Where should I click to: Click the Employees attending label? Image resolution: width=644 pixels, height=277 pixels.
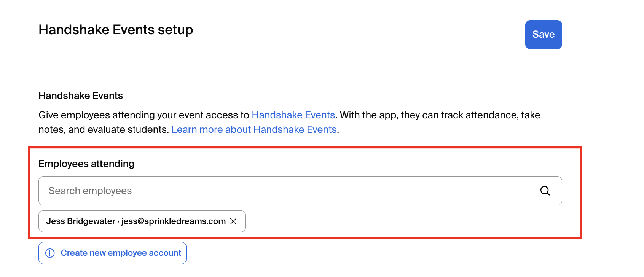[86, 164]
